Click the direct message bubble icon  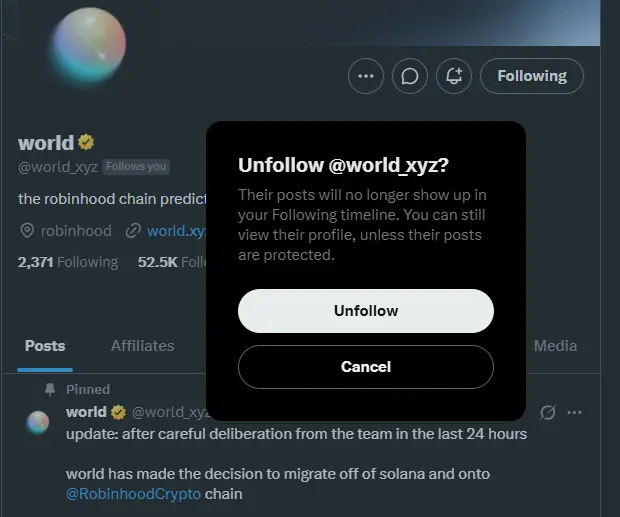[410, 76]
